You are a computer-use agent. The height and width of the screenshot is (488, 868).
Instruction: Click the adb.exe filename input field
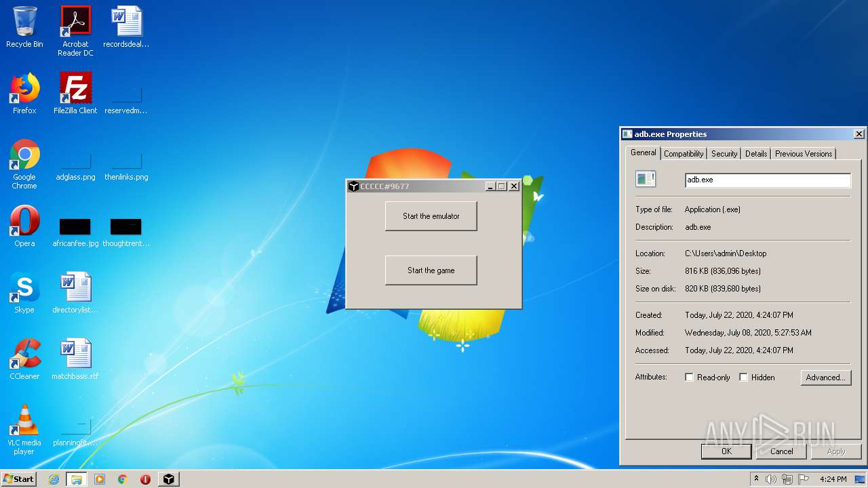pos(768,180)
